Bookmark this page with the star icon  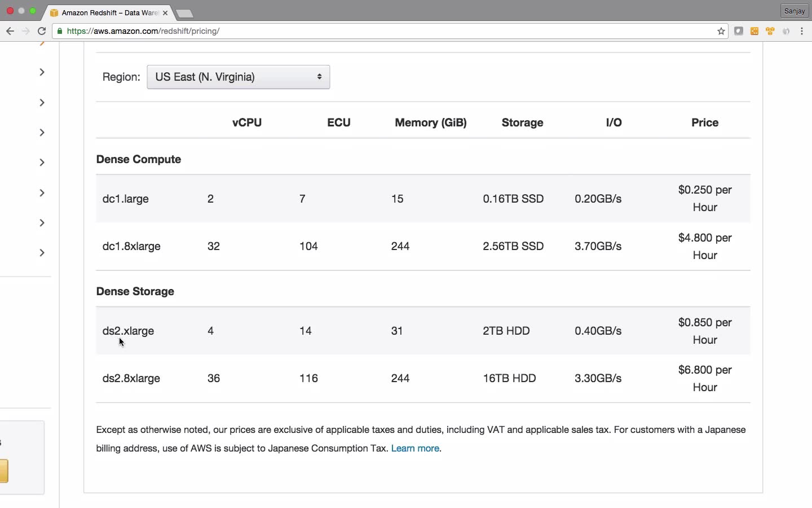pyautogui.click(x=721, y=31)
